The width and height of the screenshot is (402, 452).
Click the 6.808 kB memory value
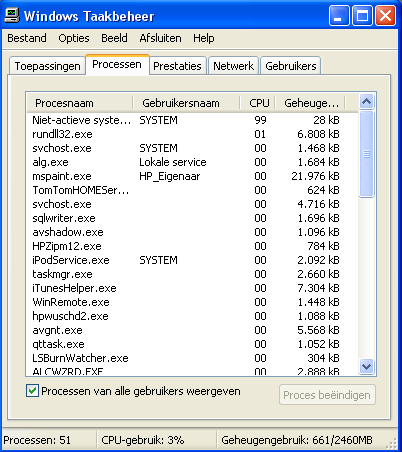[x=318, y=134]
